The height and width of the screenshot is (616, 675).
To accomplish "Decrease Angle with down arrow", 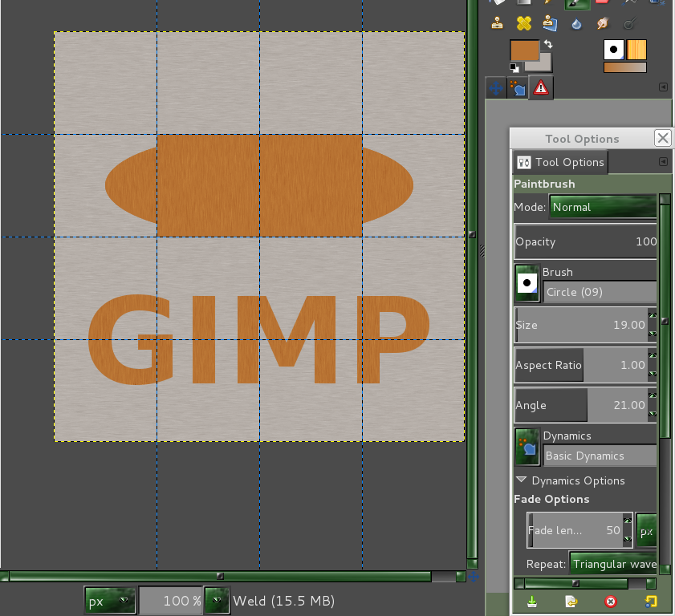I will [653, 414].
